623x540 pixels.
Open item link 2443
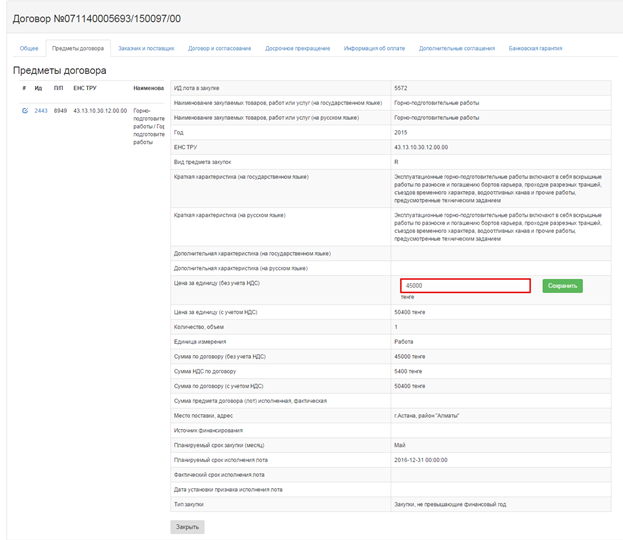[41, 111]
